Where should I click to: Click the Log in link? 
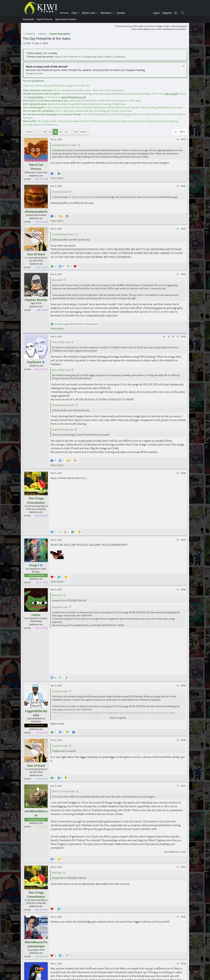click(156, 13)
